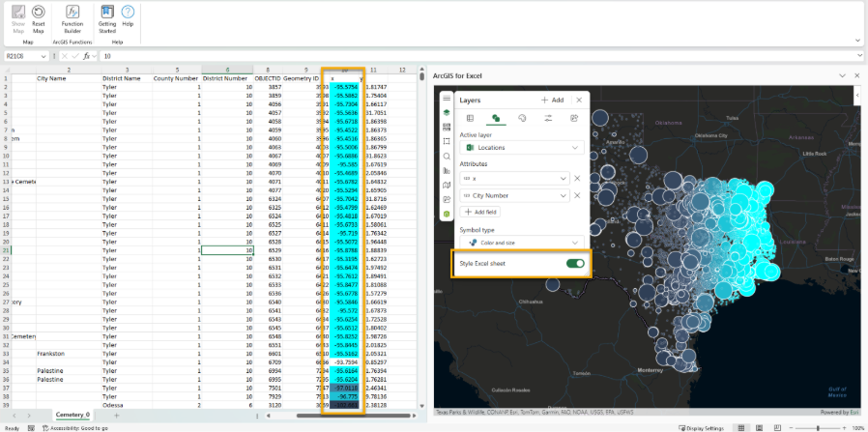Add a new worksheet with plus
868x432 pixels.
[116, 415]
